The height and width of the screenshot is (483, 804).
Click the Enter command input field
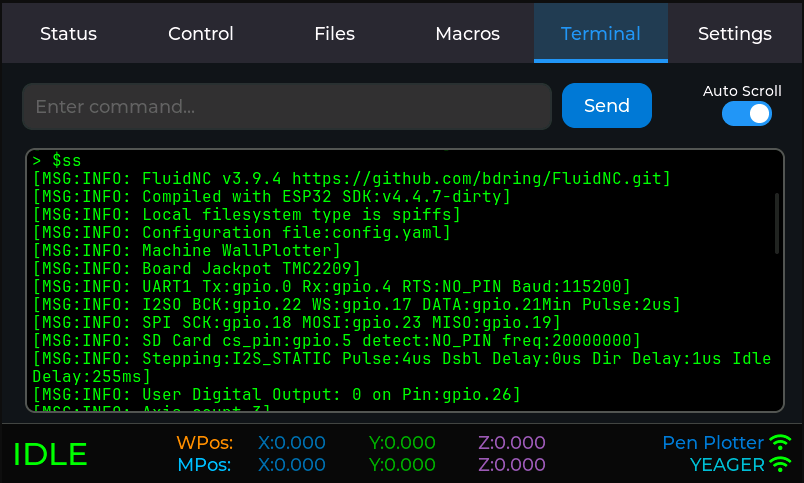click(x=287, y=106)
